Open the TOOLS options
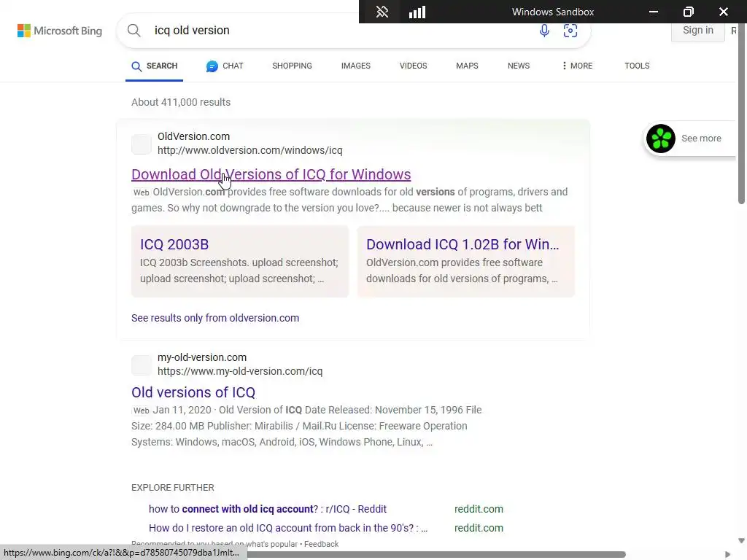747x560 pixels. [x=637, y=66]
